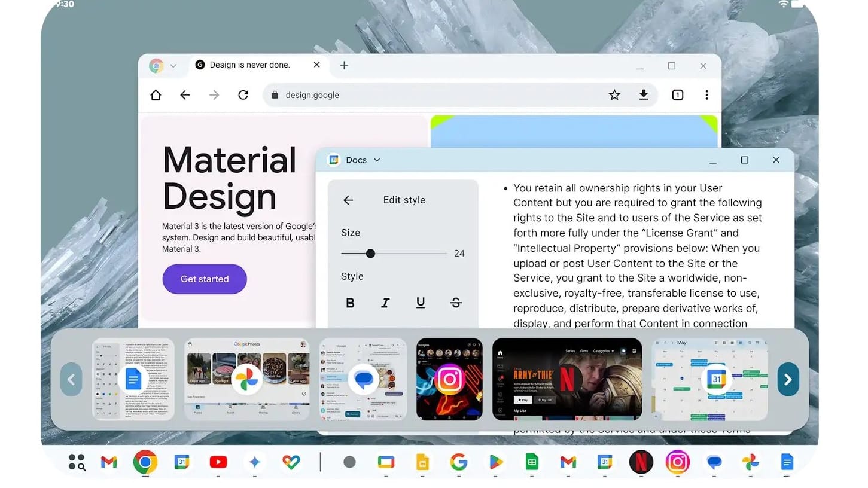The image size is (868, 488).
Task: Open Gmail icon beside the Sheets icon
Action: coord(568,462)
